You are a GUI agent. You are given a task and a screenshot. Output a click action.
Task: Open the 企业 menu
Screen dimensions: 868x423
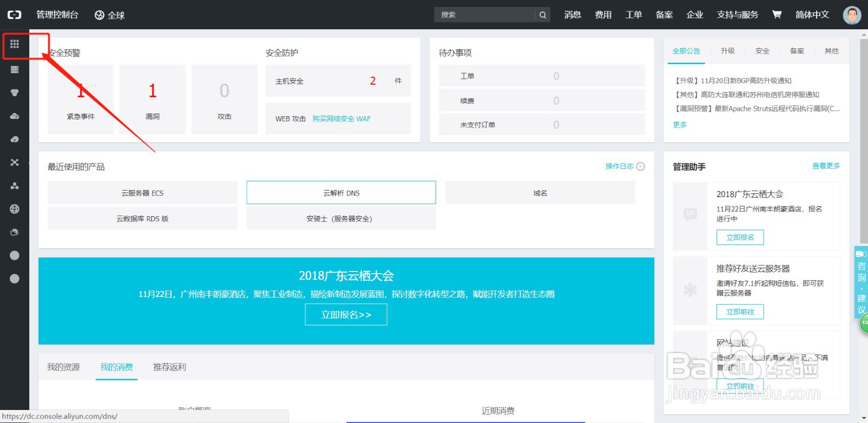pos(694,15)
